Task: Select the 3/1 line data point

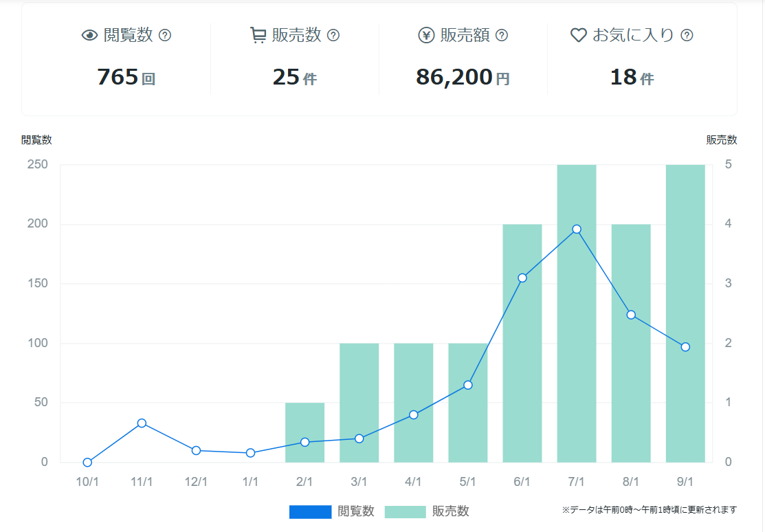Action: [x=359, y=439]
